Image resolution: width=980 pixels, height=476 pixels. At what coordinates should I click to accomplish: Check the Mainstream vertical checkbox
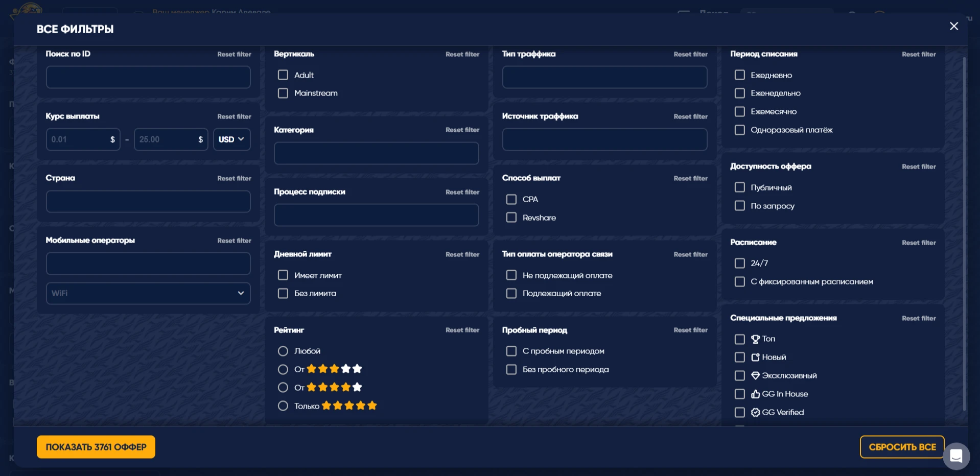[x=283, y=93]
